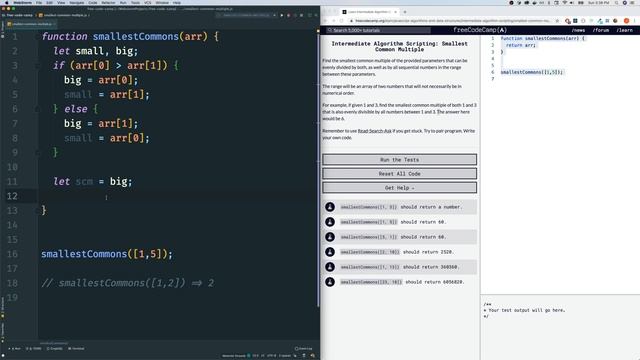This screenshot has width=640, height=360.
Task: Click the UTF-8 encoding selector in status bar
Action: tap(271, 356)
